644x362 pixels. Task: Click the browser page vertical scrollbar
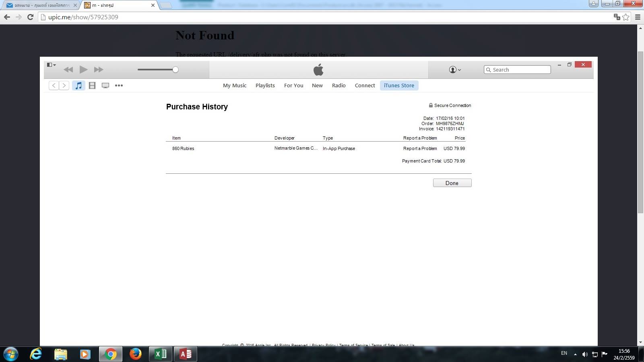coord(640,133)
